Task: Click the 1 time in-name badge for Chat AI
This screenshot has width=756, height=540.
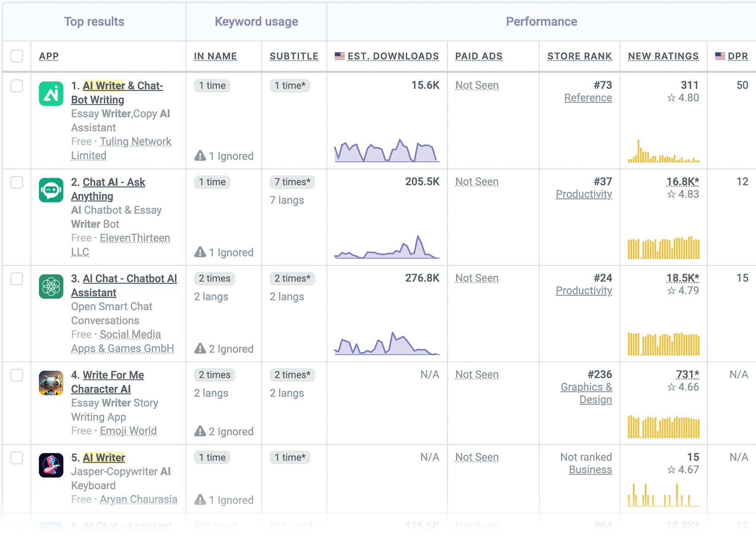Action: 212,182
